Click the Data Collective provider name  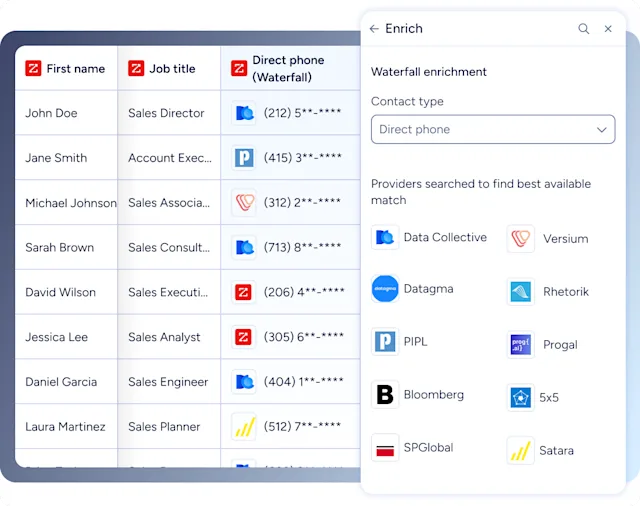click(445, 237)
